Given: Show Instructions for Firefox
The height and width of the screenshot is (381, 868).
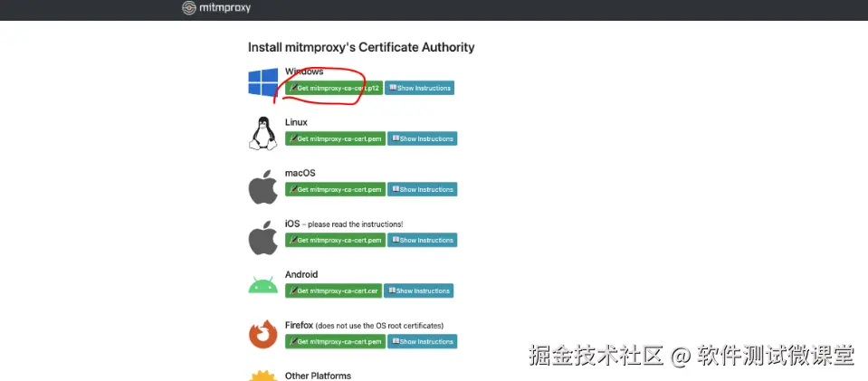Looking at the screenshot, I should pos(423,342).
